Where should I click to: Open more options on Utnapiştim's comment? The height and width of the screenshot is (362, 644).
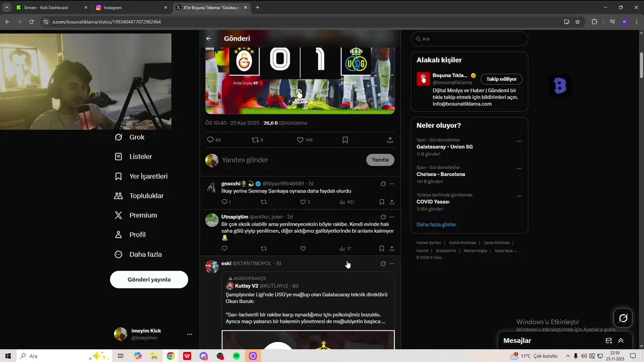tap(392, 217)
